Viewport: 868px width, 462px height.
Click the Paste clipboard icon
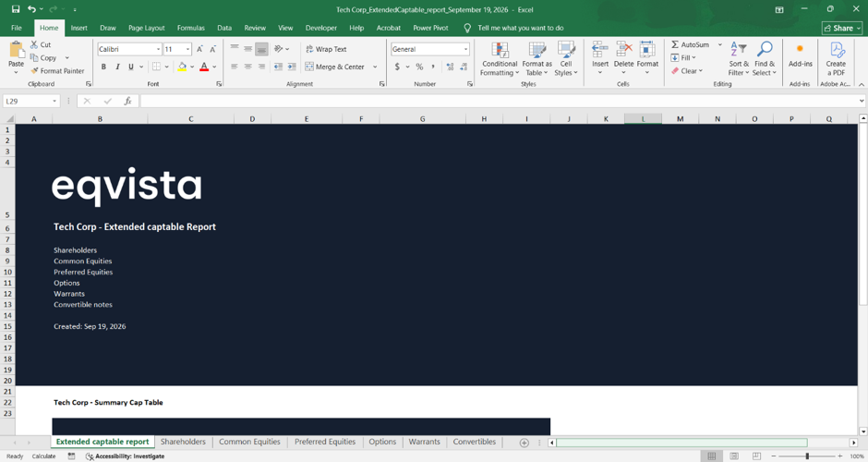click(16, 51)
